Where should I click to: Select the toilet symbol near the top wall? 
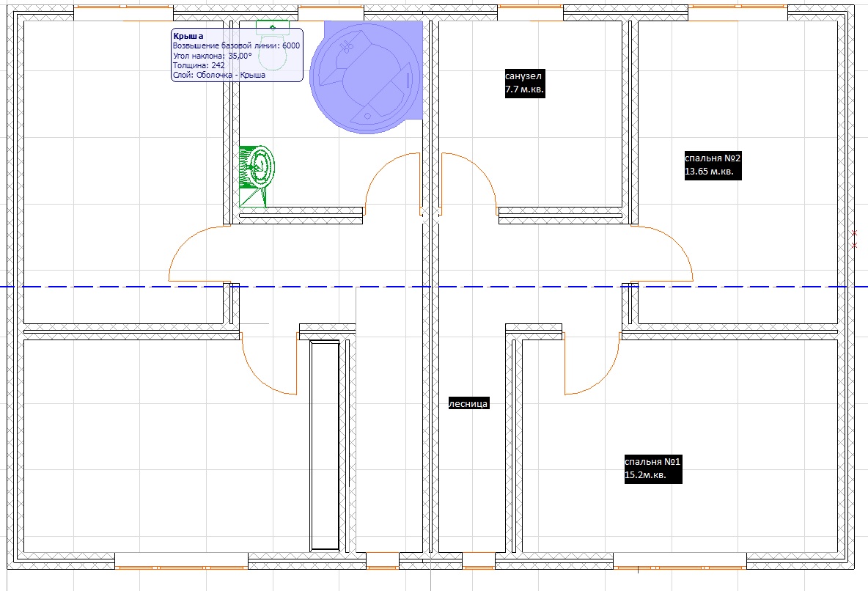[273, 46]
